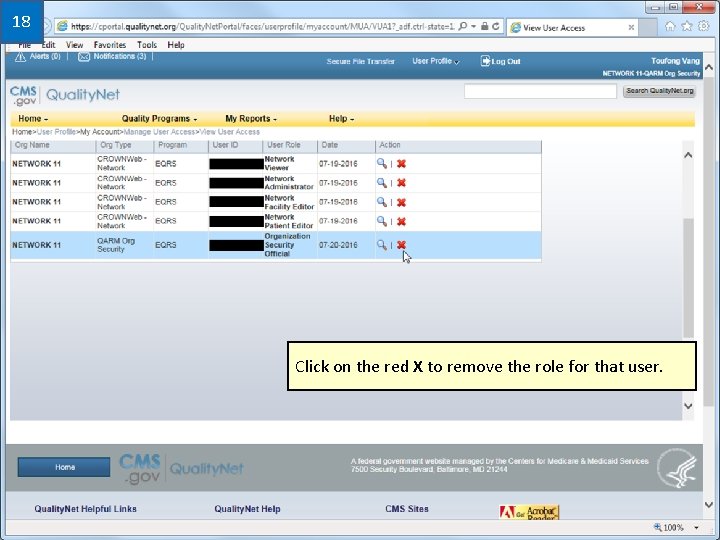Open browser View menu
Image resolution: width=720 pixels, height=540 pixels.
[x=74, y=45]
